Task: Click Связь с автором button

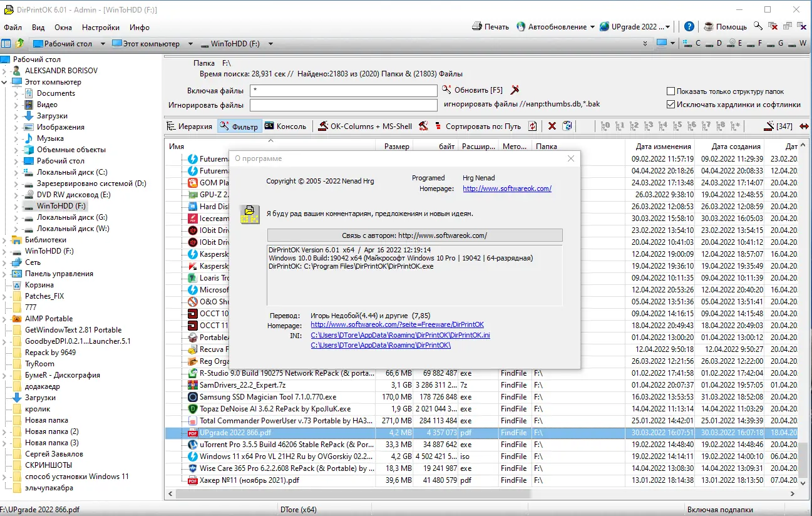Action: (414, 235)
